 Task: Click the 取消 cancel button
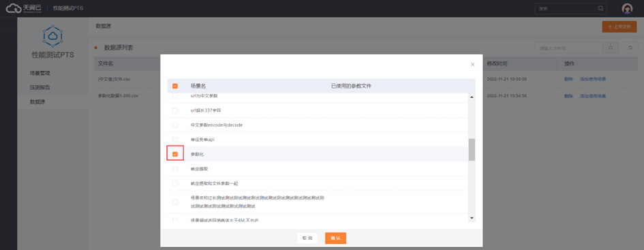pyautogui.click(x=307, y=238)
